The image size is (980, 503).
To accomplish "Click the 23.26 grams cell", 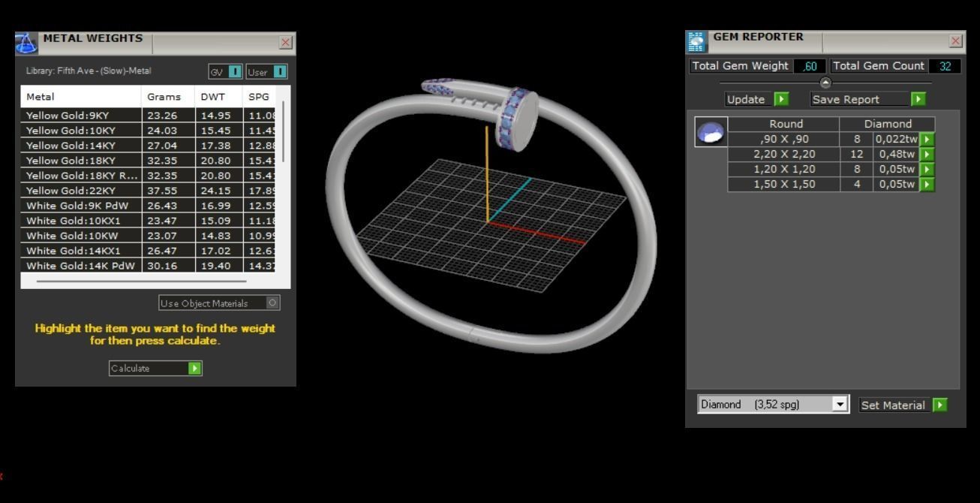I will 168,116.
